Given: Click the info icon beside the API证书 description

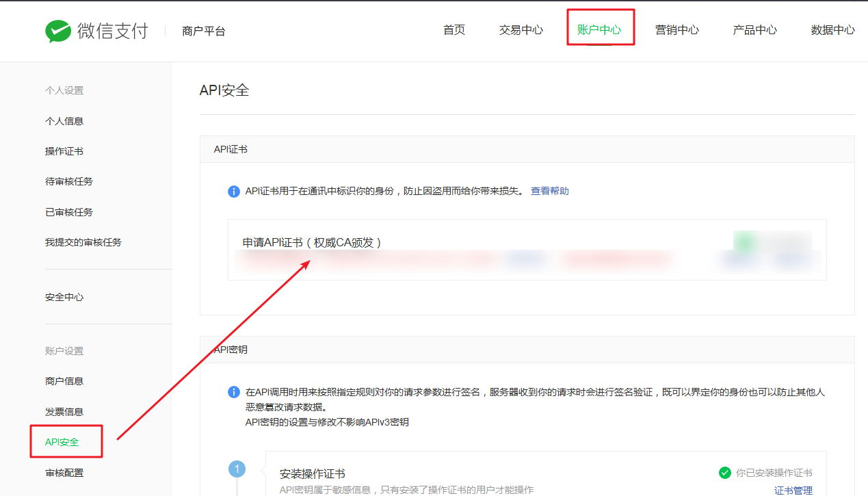Looking at the screenshot, I should [x=234, y=192].
